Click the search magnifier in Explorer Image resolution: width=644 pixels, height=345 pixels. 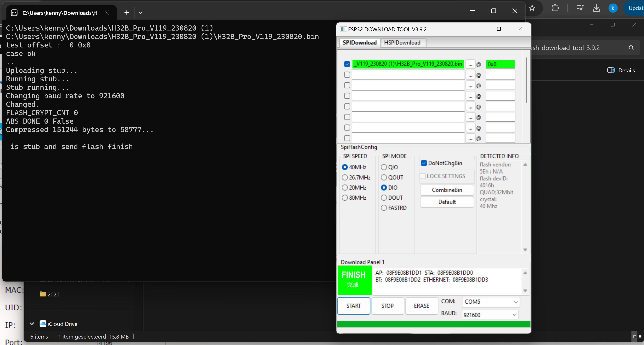point(631,48)
